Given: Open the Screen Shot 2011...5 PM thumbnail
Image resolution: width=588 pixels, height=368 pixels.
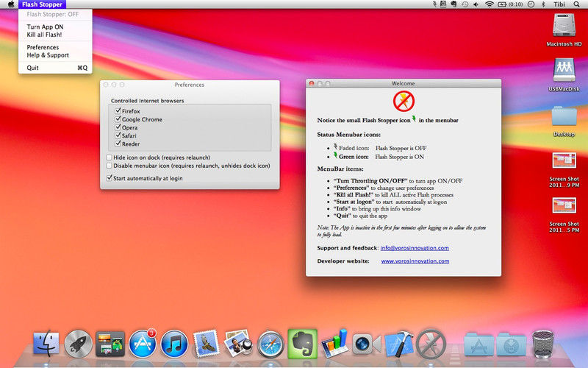Looking at the screenshot, I should [564, 205].
